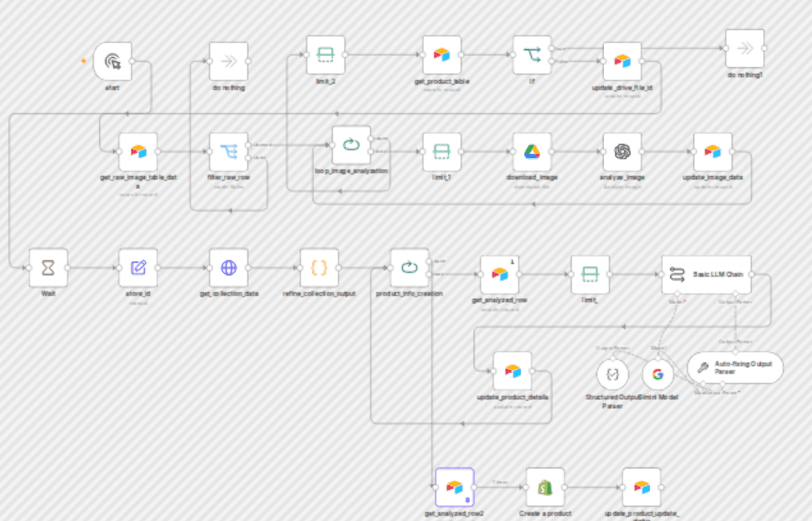Select the update_product_update_status Airtable node
Screen dimensions: 812x521
642,488
